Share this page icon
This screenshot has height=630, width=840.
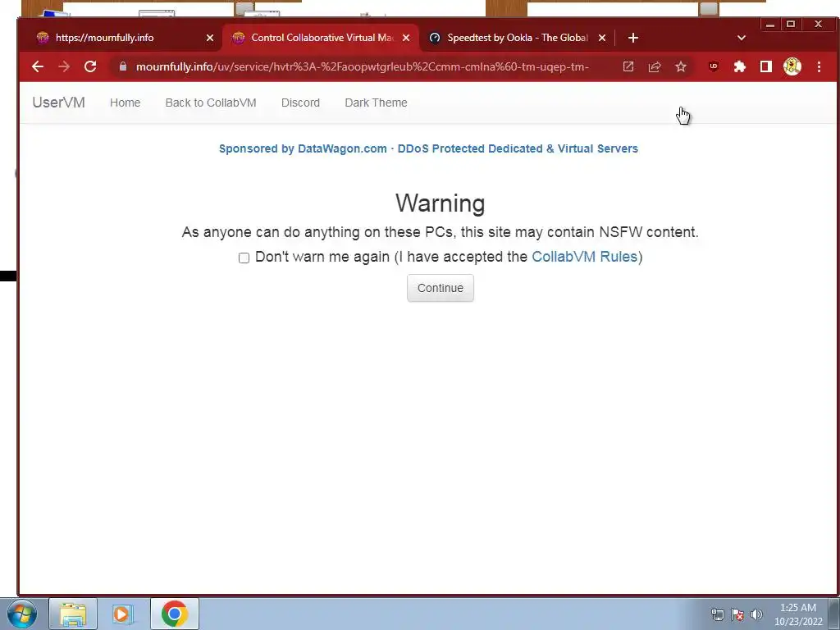[x=655, y=67]
